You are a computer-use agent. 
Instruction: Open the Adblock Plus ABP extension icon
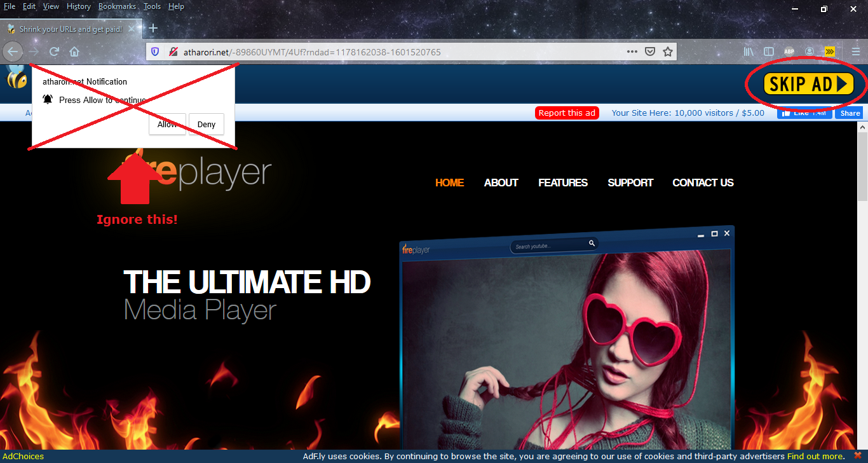pos(789,52)
